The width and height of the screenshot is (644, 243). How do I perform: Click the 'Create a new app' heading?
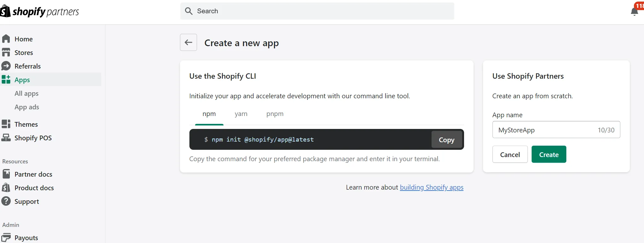click(x=241, y=43)
